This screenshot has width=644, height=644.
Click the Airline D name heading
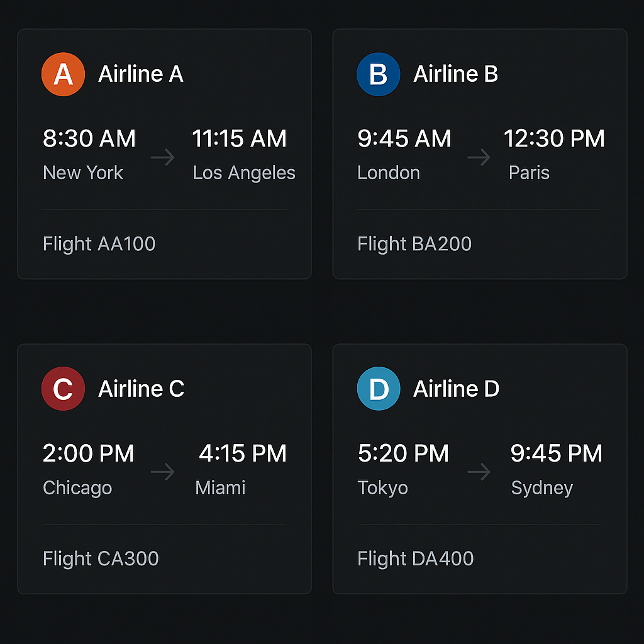(x=456, y=389)
